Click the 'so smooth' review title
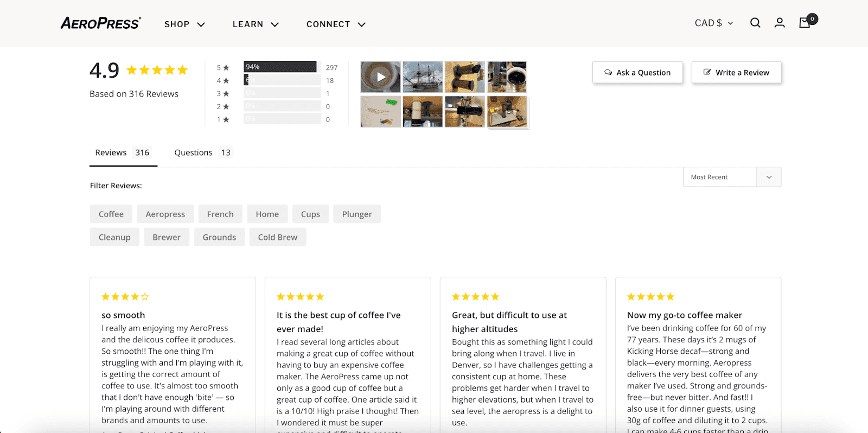This screenshot has width=868, height=433. [123, 315]
